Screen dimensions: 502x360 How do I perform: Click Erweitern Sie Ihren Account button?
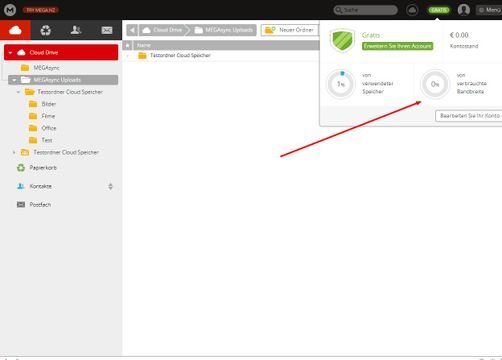[397, 46]
